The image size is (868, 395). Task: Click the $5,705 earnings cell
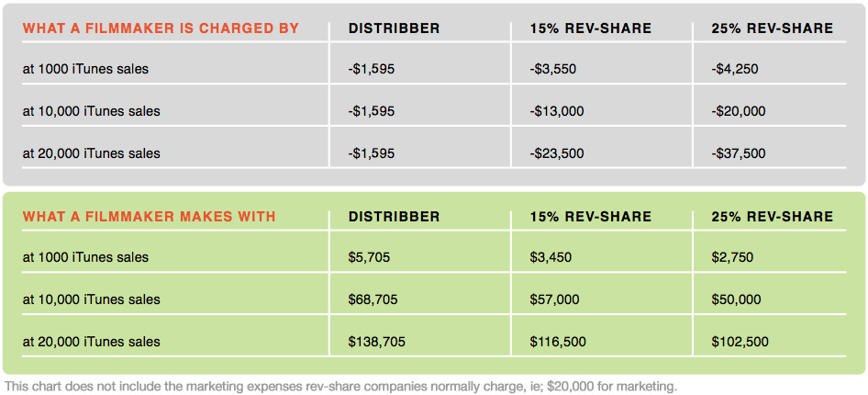(x=369, y=257)
